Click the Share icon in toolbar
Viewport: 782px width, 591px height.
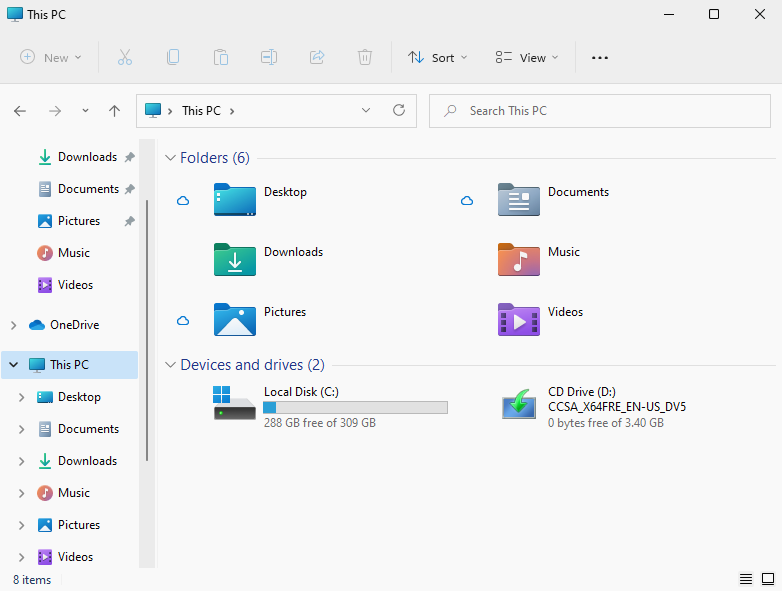(317, 57)
